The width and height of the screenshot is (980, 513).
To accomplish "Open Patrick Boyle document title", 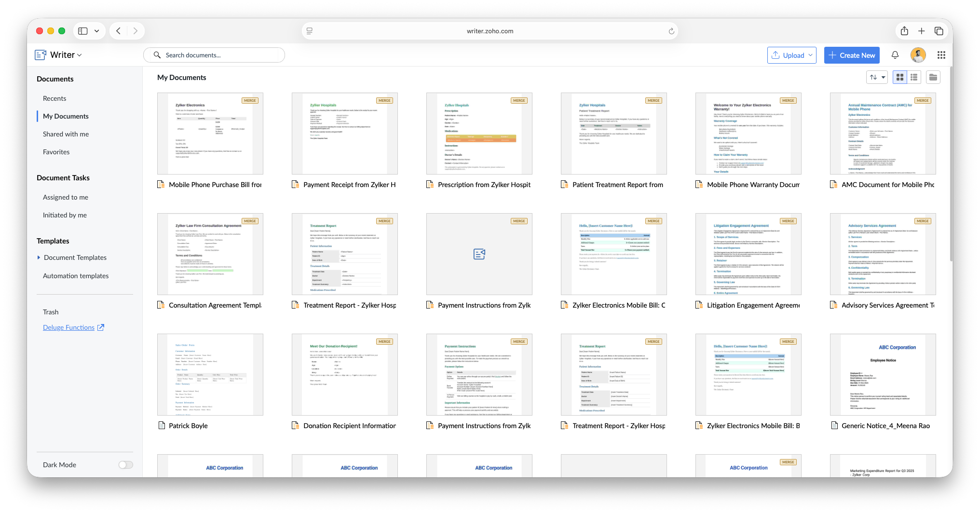I will 188,426.
